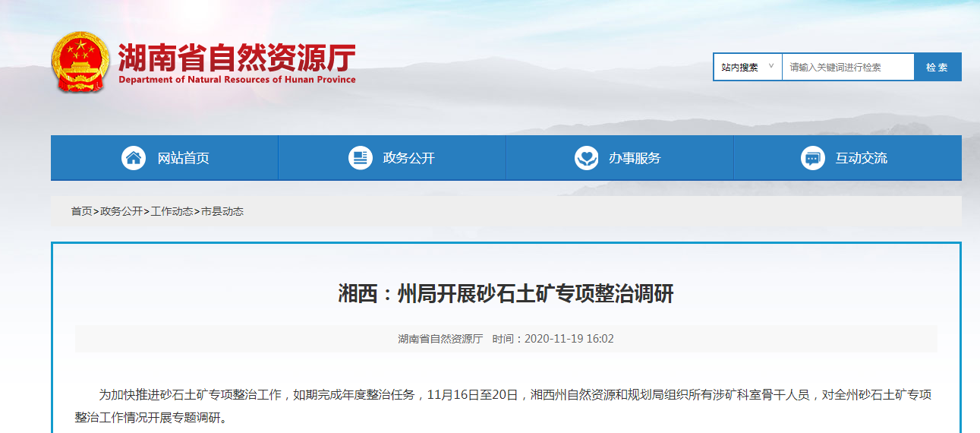Click the English Department of Natural Resources subtitle
Screen dimensions: 980x433
coord(237,80)
